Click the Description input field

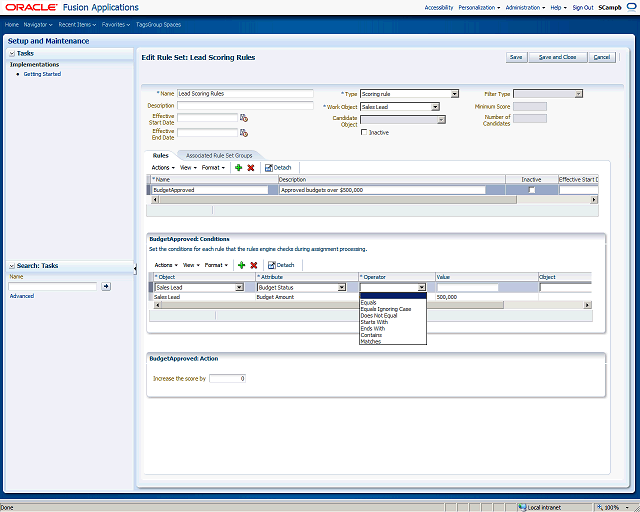coord(245,105)
